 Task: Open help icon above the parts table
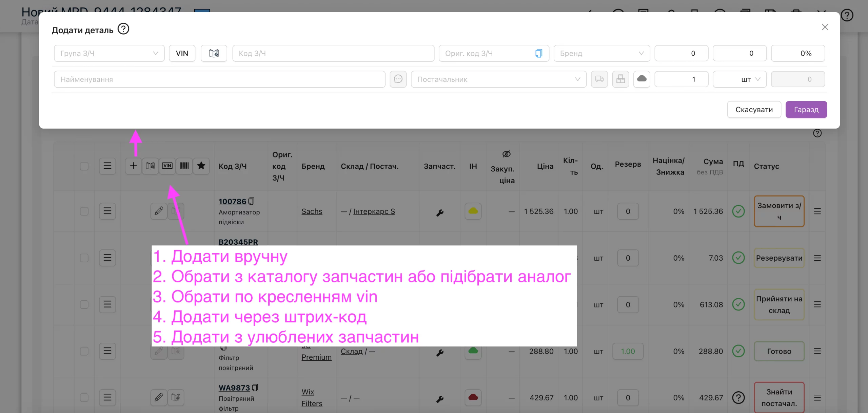(817, 133)
